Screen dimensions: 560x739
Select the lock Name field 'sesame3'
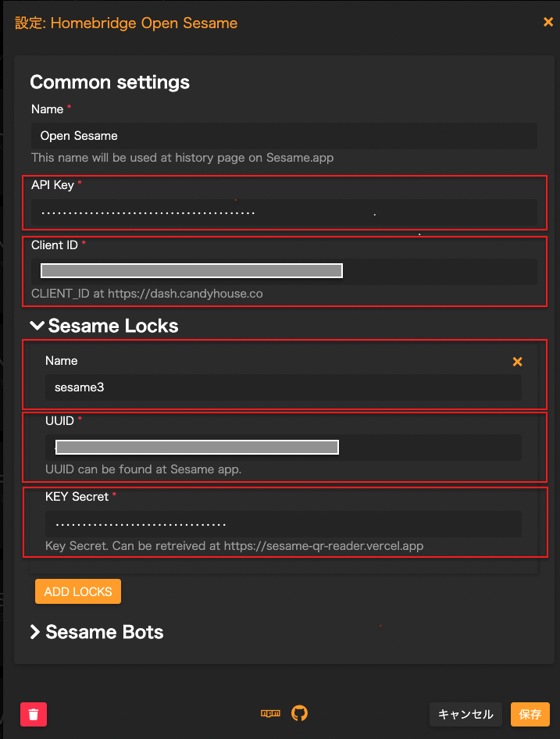pos(284,387)
